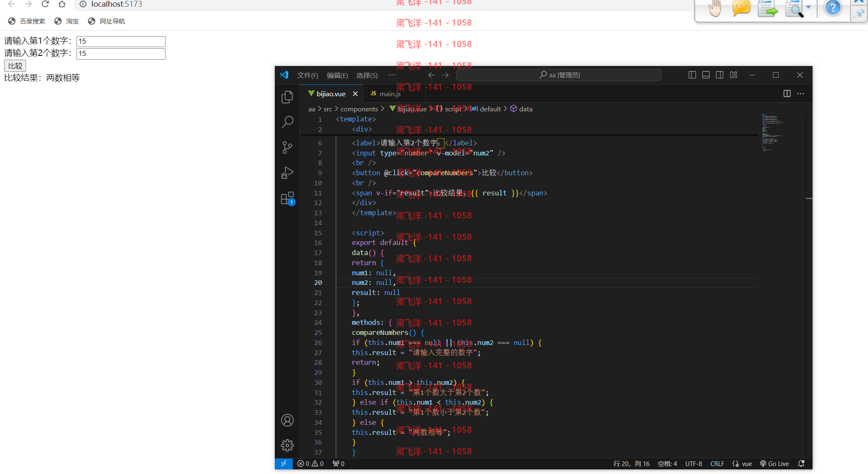Change end of line sequence CRLF
Image resolution: width=868 pixels, height=474 pixels.
click(x=717, y=463)
